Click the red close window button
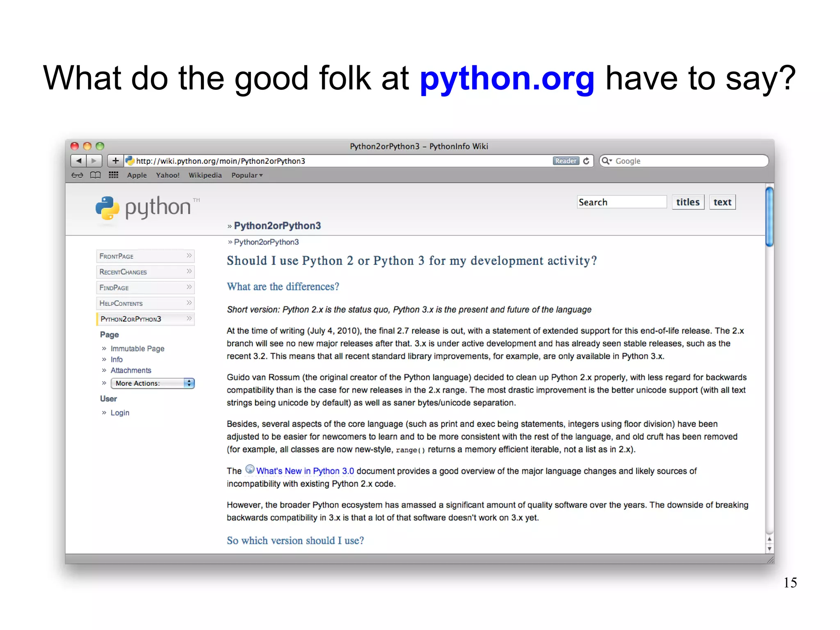Image resolution: width=840 pixels, height=630 pixels. click(75, 146)
